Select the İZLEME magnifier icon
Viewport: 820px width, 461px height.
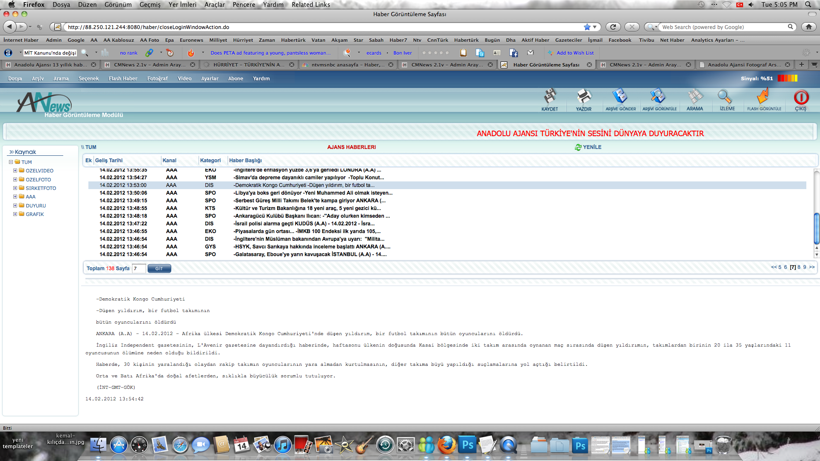point(726,99)
